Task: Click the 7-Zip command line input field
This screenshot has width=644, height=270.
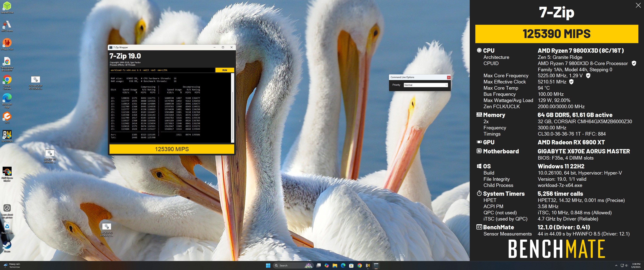Action: [162, 70]
